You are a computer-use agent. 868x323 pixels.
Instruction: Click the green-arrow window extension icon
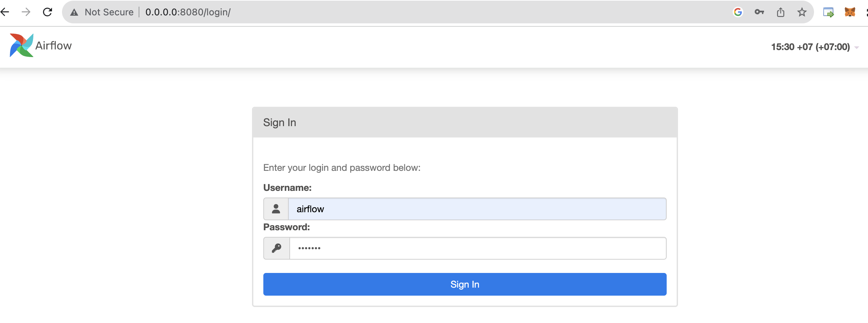click(828, 12)
